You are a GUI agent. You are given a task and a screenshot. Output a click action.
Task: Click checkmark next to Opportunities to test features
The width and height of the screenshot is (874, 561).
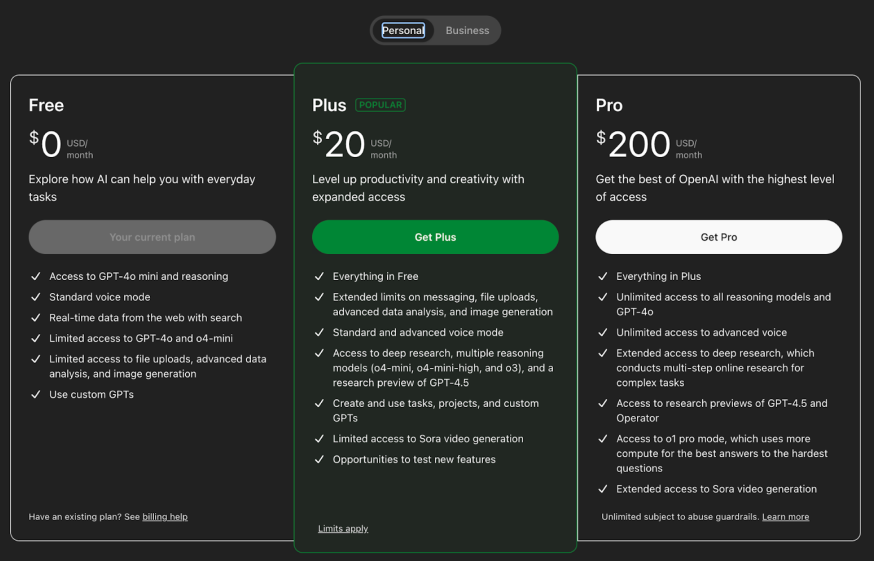click(319, 460)
